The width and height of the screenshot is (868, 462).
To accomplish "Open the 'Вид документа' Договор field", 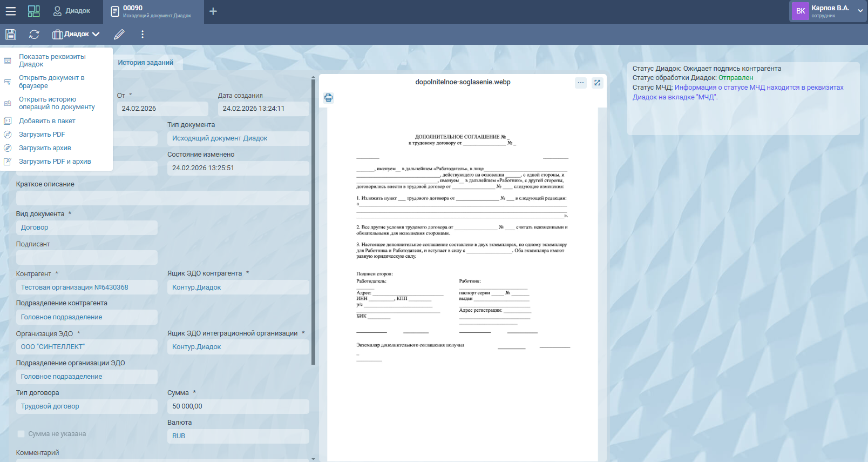I will 86,227.
